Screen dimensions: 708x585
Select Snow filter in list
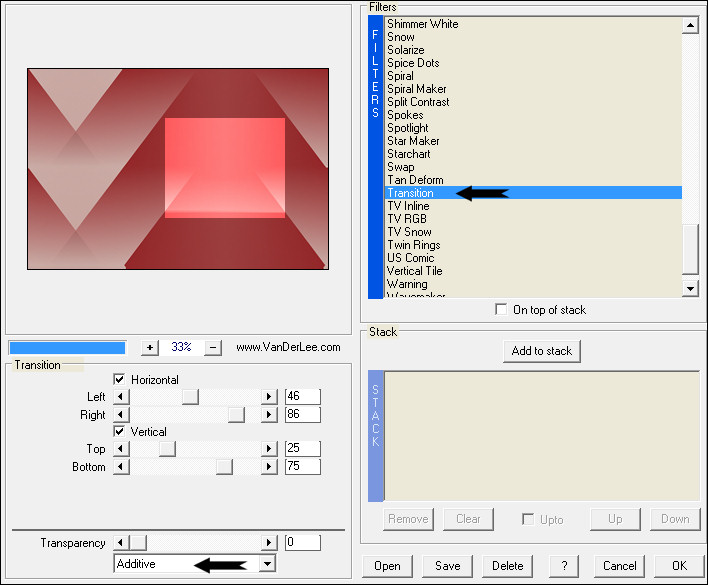coord(533,37)
